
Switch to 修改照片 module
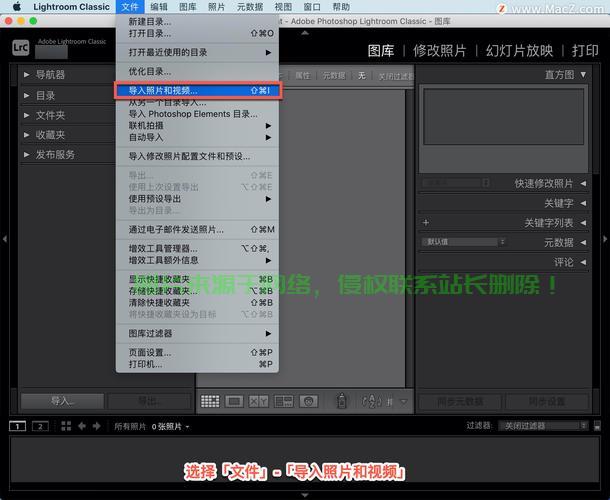(x=440, y=51)
